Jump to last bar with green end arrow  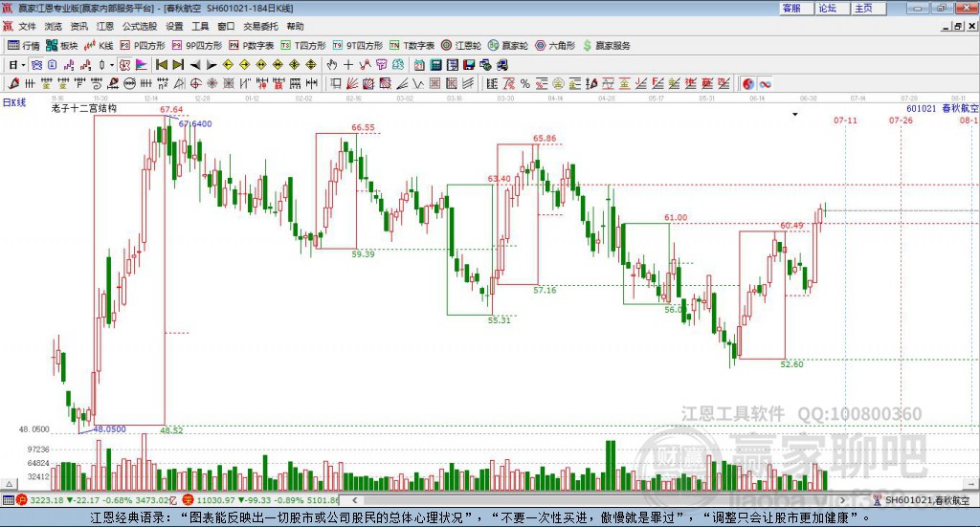coord(178,65)
